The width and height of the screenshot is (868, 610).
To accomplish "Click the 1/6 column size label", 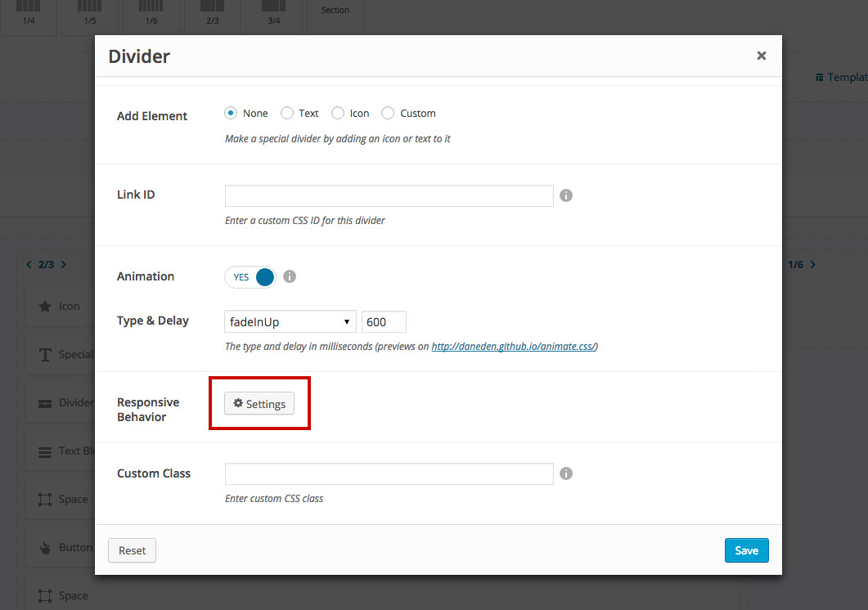I will point(795,265).
